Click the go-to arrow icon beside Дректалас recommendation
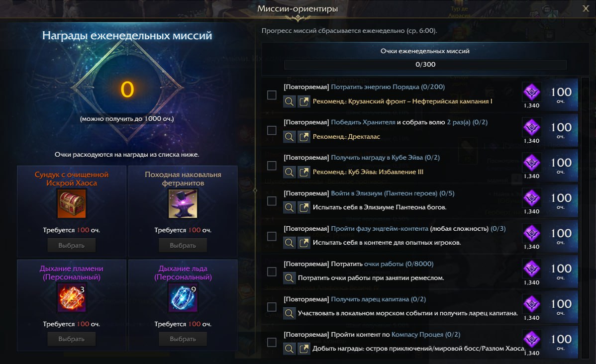 (303, 137)
